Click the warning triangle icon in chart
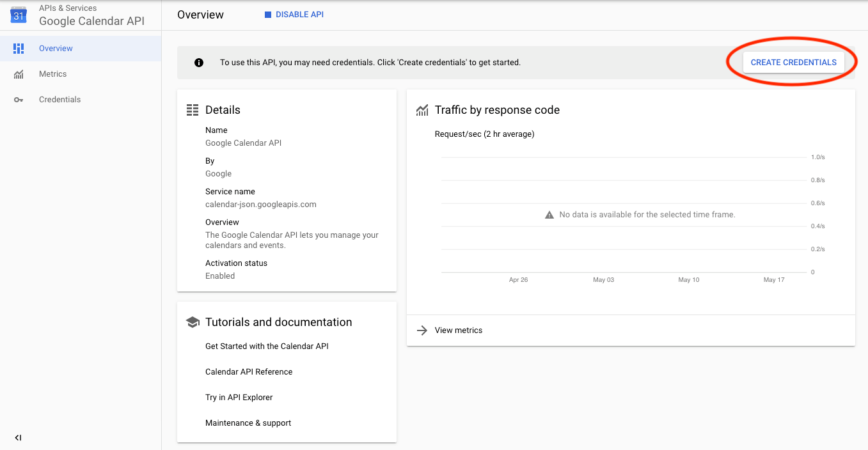 (549, 215)
